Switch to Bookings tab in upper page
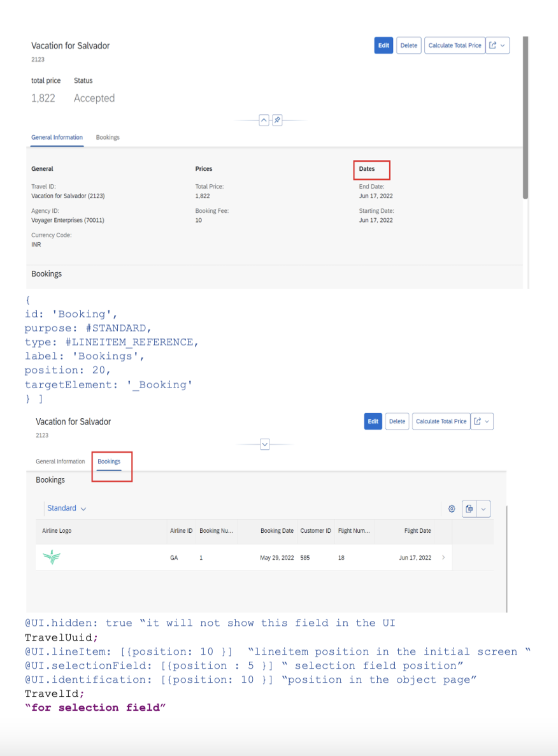 (x=108, y=138)
